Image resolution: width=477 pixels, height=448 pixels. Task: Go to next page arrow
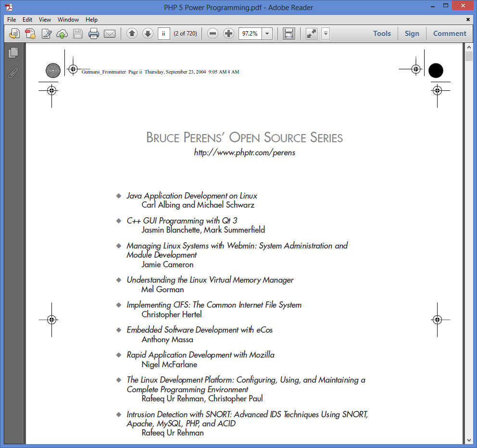[x=148, y=34]
